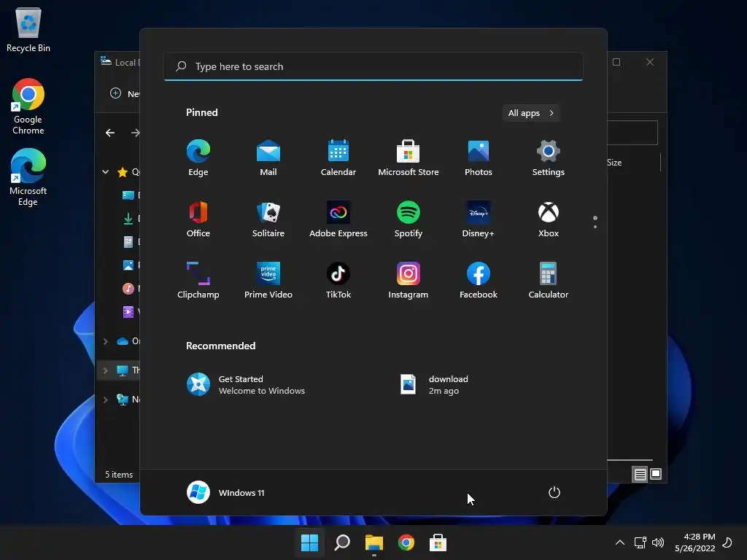Expand This PC node in File Explorer
The width and height of the screenshot is (747, 560).
pyautogui.click(x=105, y=370)
